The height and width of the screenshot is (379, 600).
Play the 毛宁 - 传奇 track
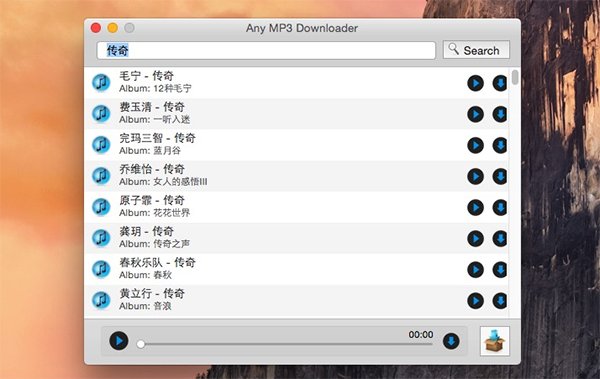tap(475, 83)
